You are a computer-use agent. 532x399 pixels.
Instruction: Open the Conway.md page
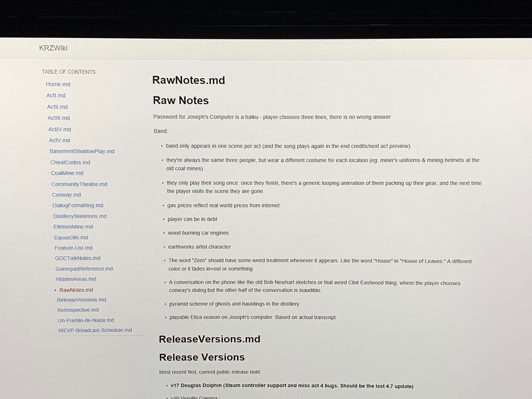pyautogui.click(x=66, y=195)
